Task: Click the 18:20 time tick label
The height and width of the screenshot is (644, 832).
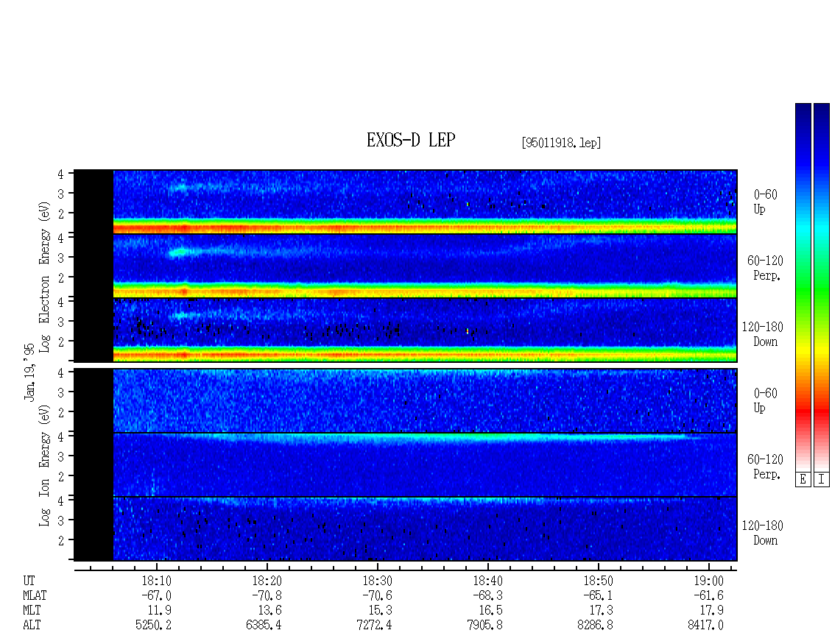Action: (x=267, y=581)
